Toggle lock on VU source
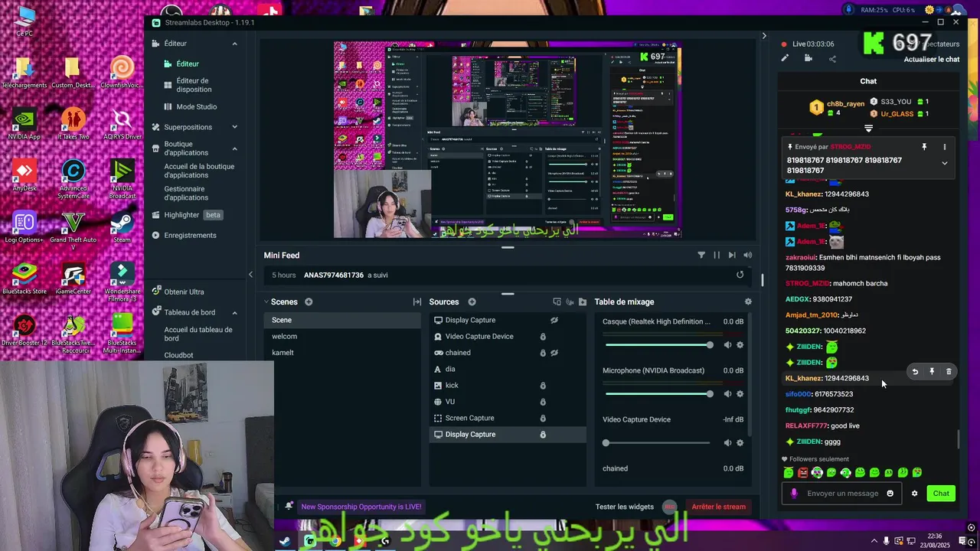This screenshot has height=551, width=980. 543,402
